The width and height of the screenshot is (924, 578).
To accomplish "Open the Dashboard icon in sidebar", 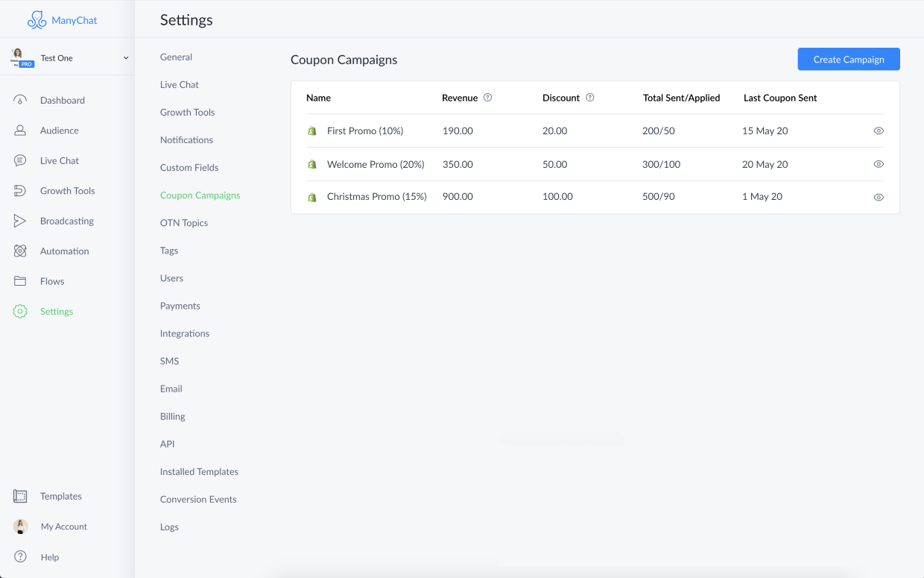I will tap(20, 100).
